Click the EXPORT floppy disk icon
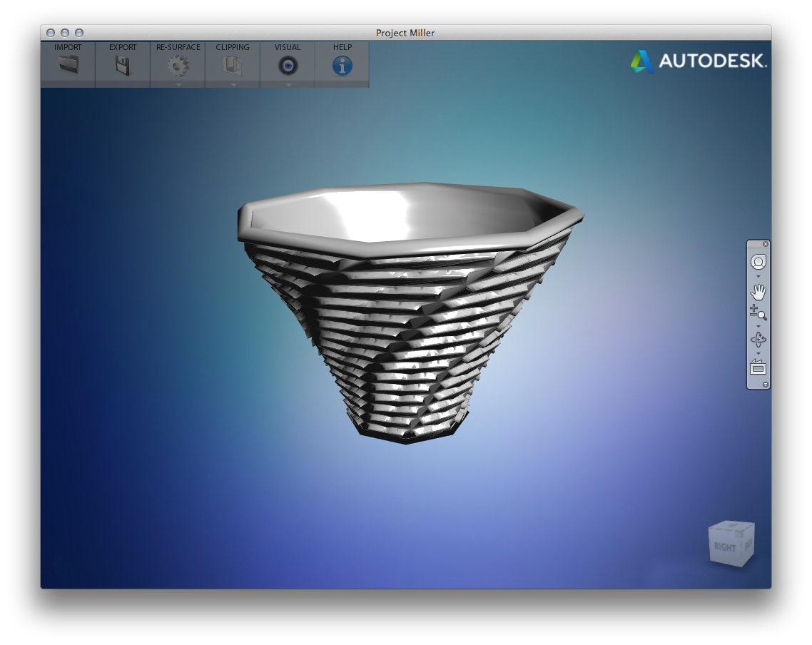812x645 pixels. pyautogui.click(x=123, y=66)
